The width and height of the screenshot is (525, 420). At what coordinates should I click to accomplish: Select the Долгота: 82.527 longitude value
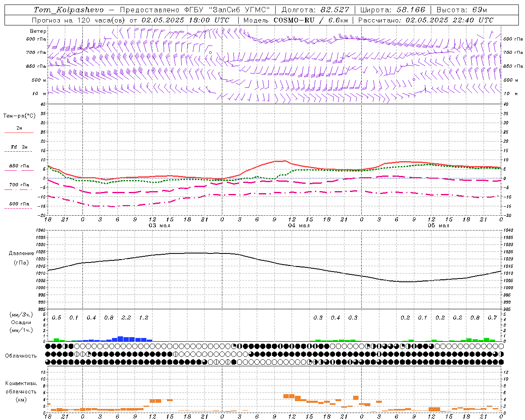pyautogui.click(x=315, y=10)
